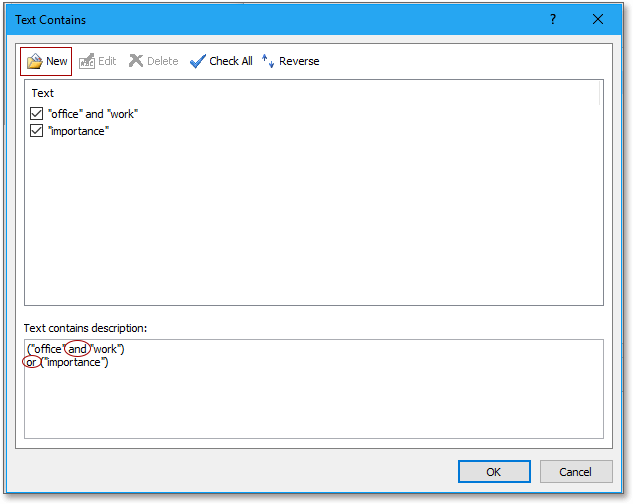Image resolution: width=633 pixels, height=504 pixels.
Task: Select the "office" and "work" list row
Action: click(x=93, y=114)
